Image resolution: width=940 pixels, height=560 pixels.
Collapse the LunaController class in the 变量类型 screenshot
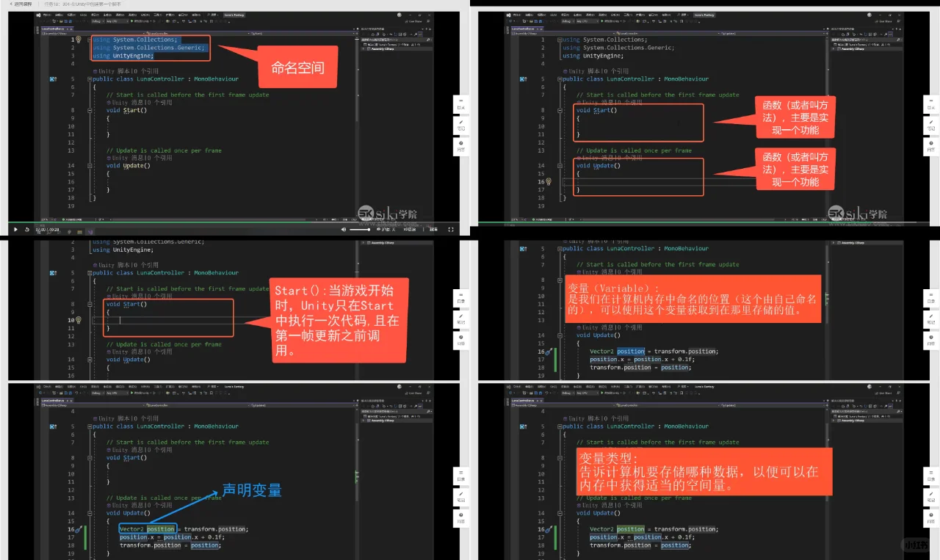pyautogui.click(x=560, y=426)
